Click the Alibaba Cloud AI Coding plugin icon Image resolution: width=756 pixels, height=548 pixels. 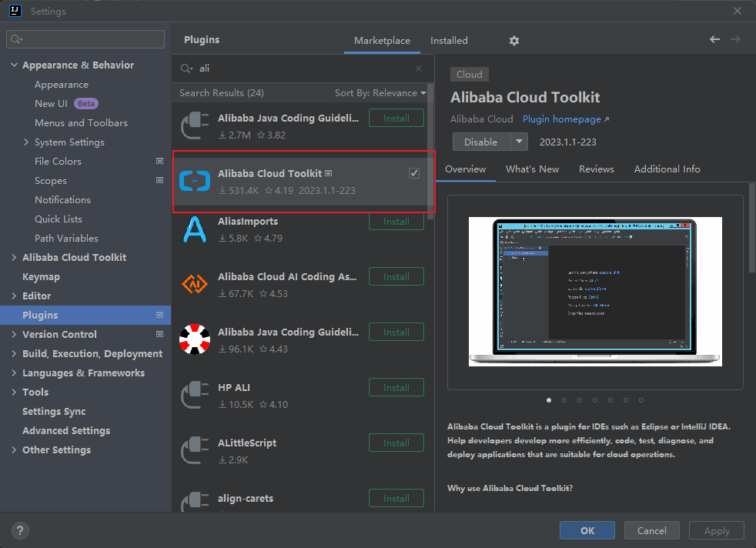[x=195, y=285]
